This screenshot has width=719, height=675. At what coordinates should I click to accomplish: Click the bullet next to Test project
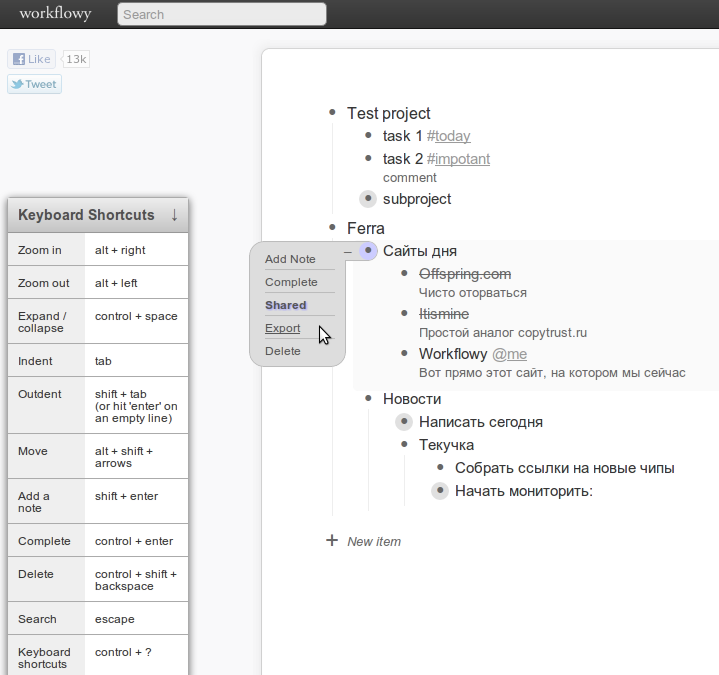click(332, 113)
